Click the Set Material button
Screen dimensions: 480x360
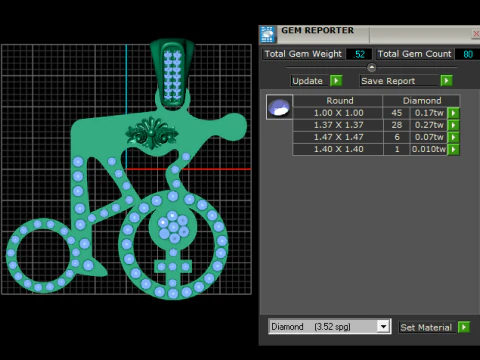tap(426, 327)
